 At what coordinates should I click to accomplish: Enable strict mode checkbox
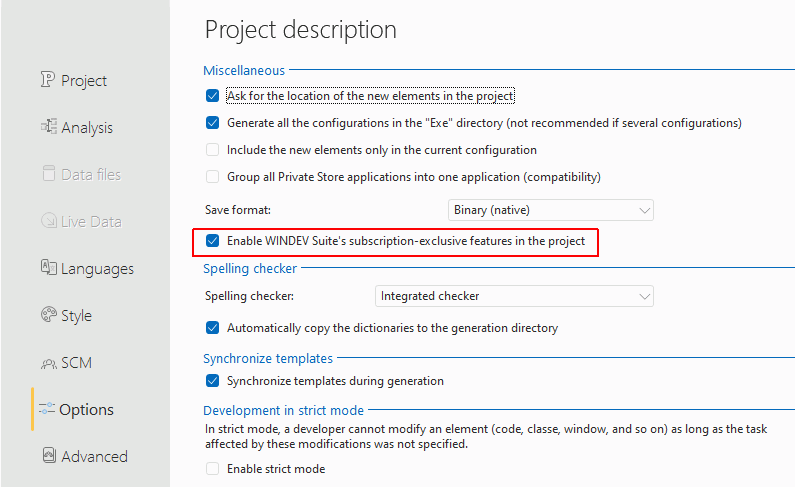pyautogui.click(x=212, y=469)
